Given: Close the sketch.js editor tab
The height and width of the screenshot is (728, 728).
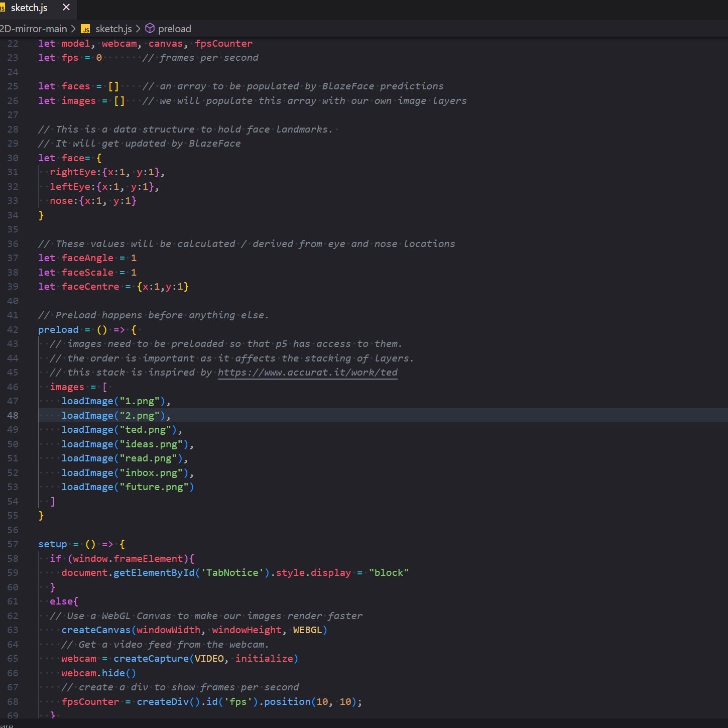Looking at the screenshot, I should (x=66, y=8).
